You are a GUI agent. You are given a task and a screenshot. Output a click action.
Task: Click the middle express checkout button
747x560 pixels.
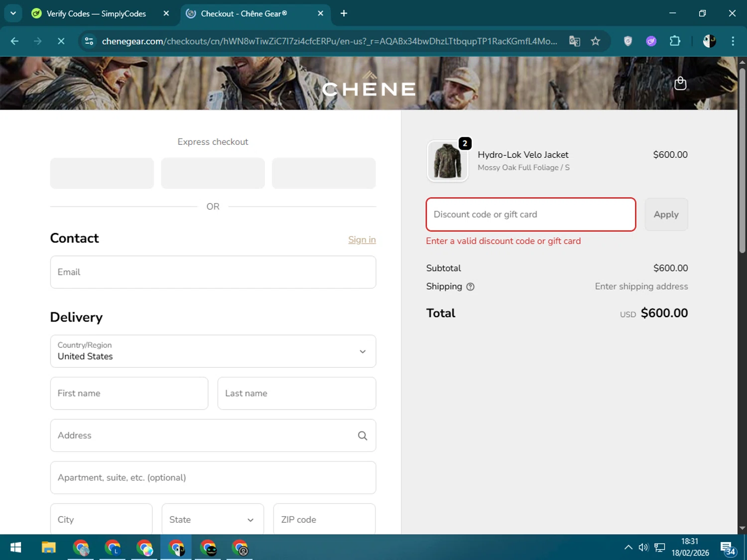[213, 173]
